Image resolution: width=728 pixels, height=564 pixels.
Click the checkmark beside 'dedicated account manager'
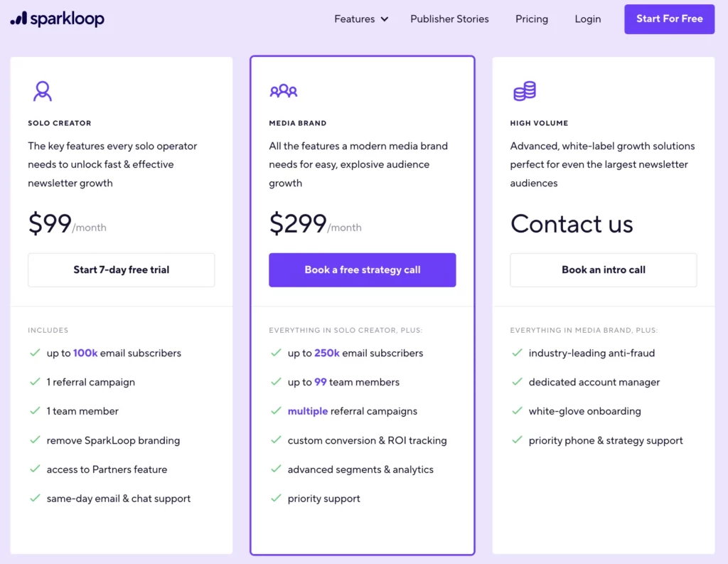[x=515, y=382]
